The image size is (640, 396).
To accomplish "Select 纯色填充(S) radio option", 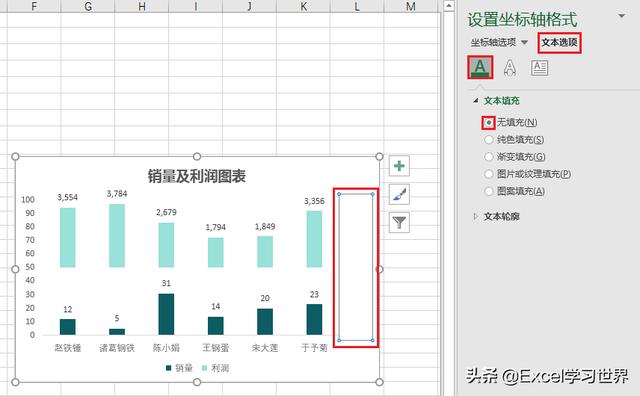I will pos(489,140).
